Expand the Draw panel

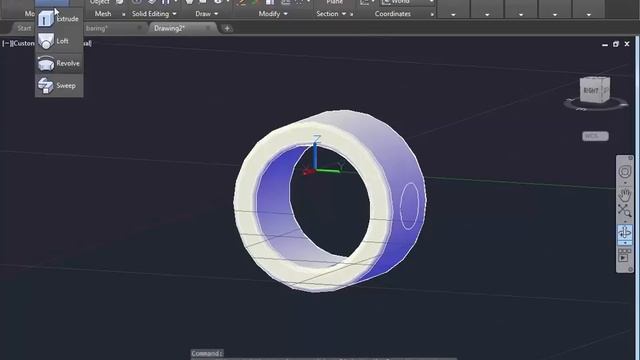206,14
